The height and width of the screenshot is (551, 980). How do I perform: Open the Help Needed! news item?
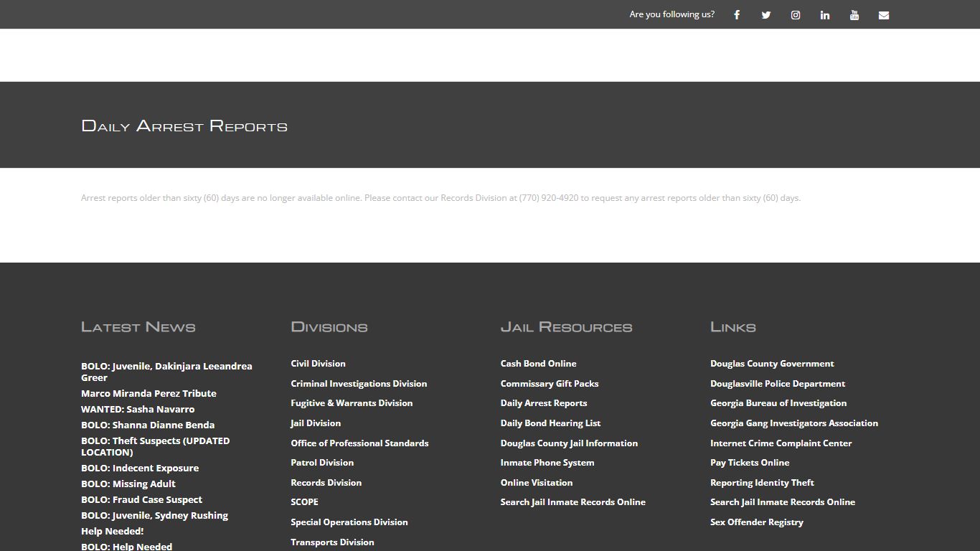[x=112, y=531]
